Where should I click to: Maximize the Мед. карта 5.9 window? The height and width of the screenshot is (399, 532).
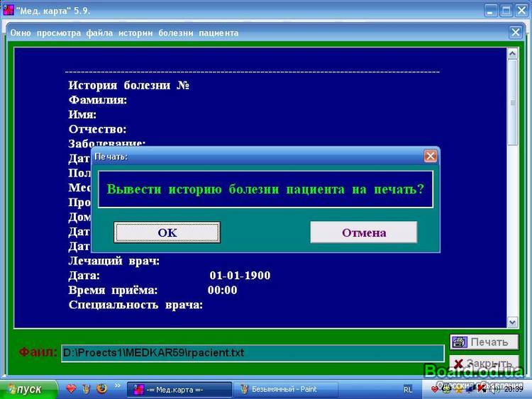[506, 10]
